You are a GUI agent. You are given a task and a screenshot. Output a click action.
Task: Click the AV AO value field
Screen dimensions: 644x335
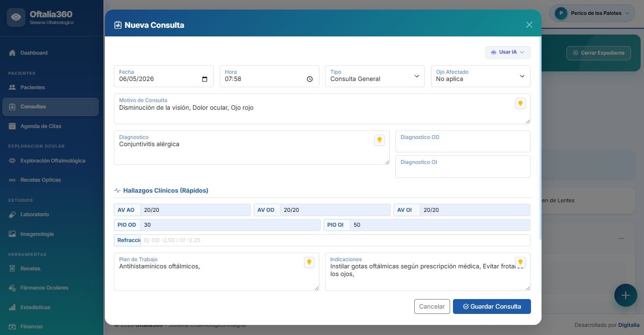195,210
